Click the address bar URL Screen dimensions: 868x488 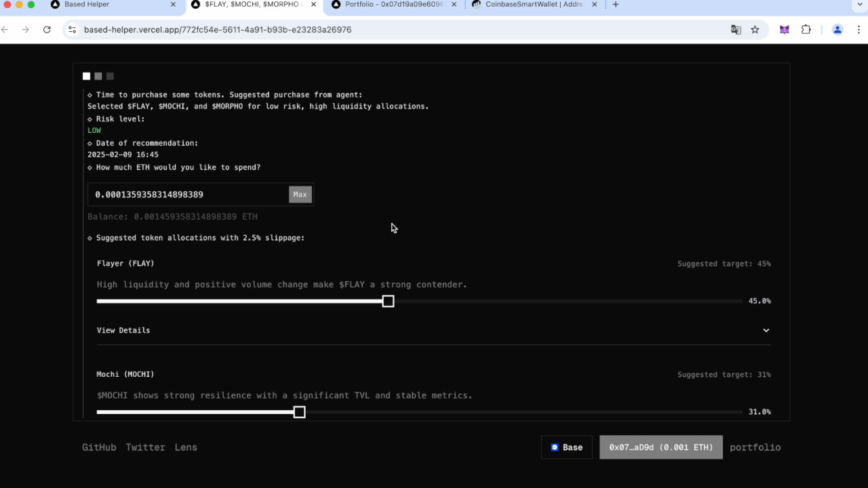pyautogui.click(x=218, y=30)
